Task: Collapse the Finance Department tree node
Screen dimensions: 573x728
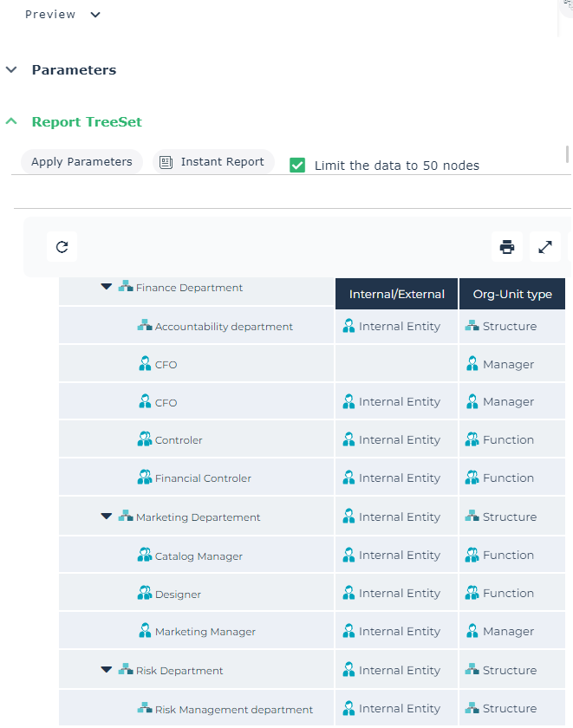Action: [107, 287]
